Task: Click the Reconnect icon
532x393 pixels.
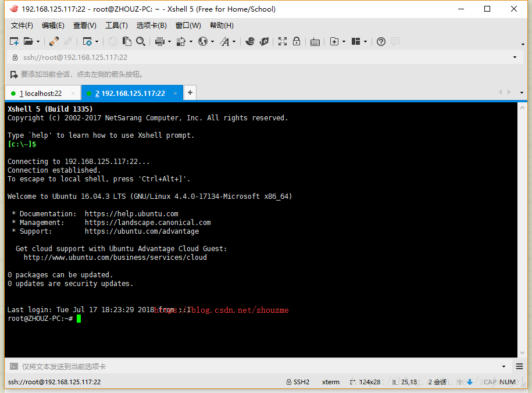Action: tap(53, 41)
